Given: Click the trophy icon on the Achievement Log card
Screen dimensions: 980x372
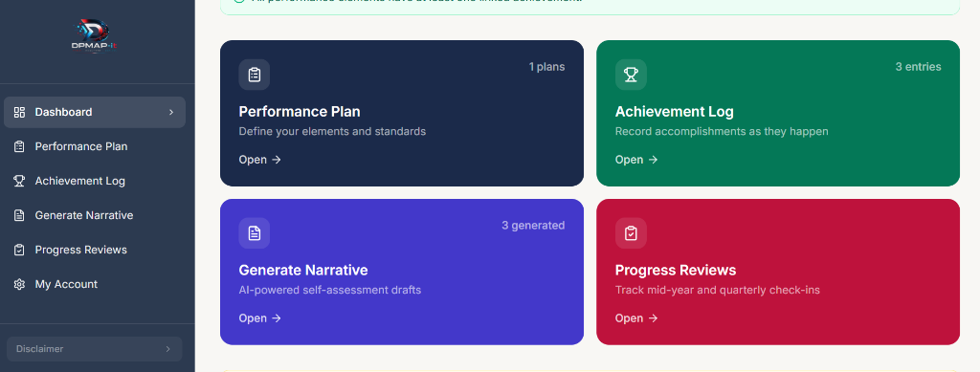Looking at the screenshot, I should coord(631,75).
